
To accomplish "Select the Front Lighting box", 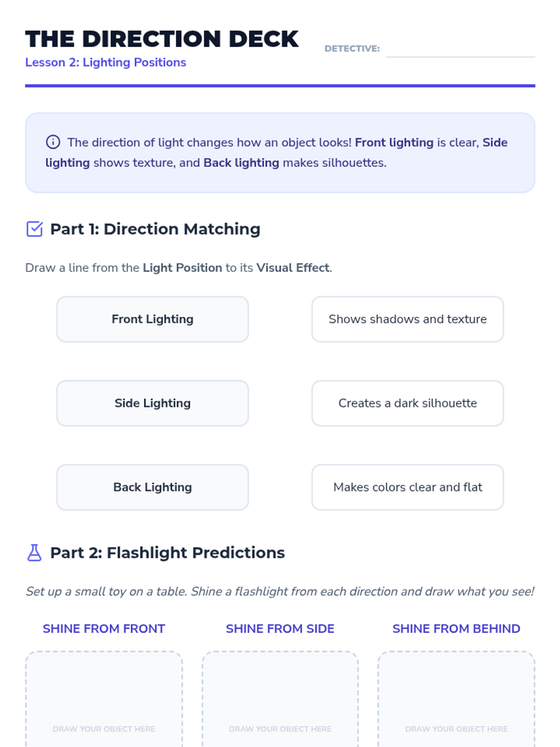I will pyautogui.click(x=153, y=319).
